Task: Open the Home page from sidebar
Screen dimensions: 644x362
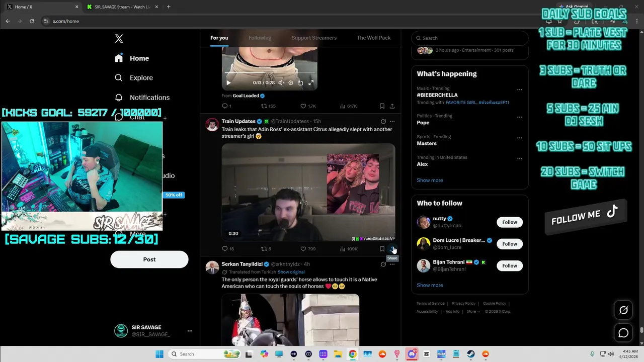Action: 132,58
